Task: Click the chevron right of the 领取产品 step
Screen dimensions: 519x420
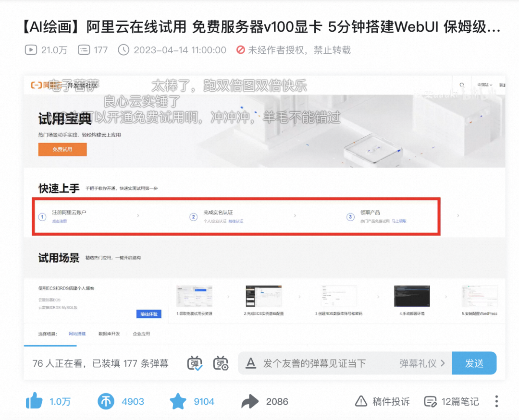Action: tap(458, 216)
